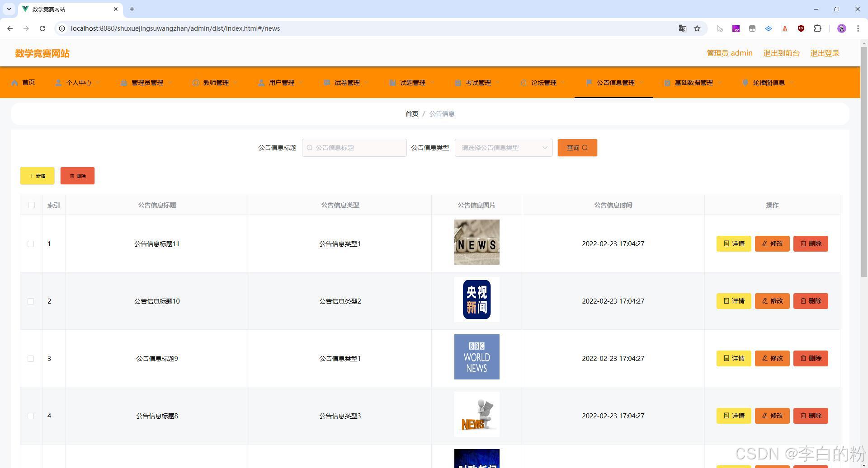Image resolution: width=868 pixels, height=468 pixels.
Task: Expand the 考试管理 dropdown menu
Action: [477, 83]
